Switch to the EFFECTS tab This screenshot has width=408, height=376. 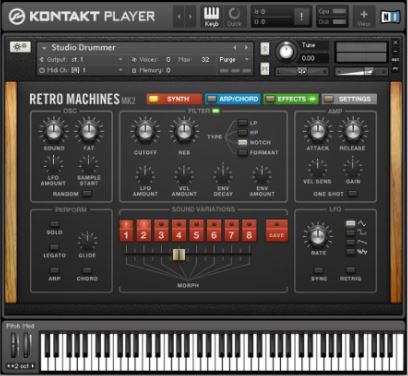pyautogui.click(x=291, y=99)
